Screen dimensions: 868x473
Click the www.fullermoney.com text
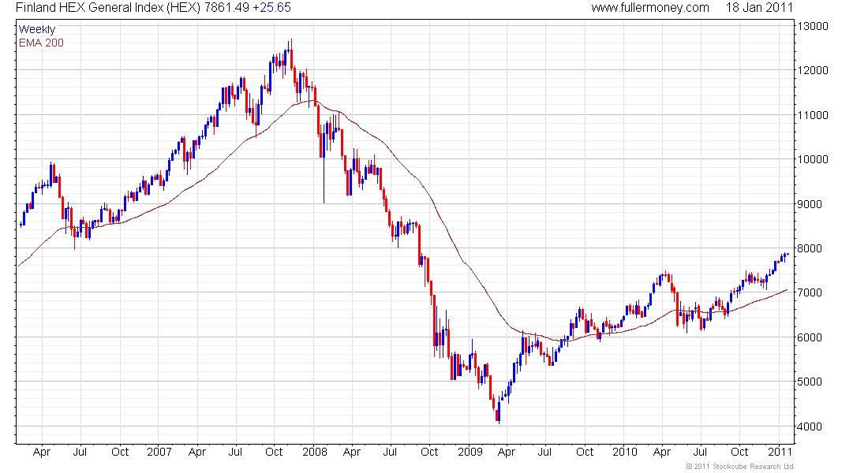pyautogui.click(x=650, y=8)
